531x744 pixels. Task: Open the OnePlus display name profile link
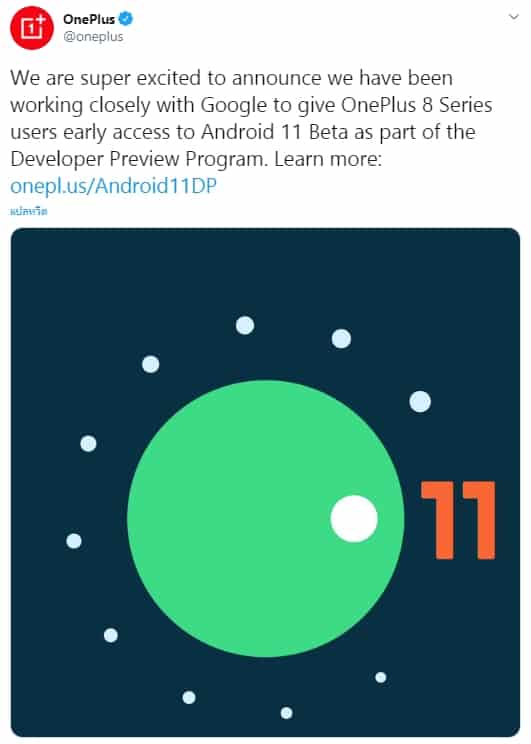[89, 19]
